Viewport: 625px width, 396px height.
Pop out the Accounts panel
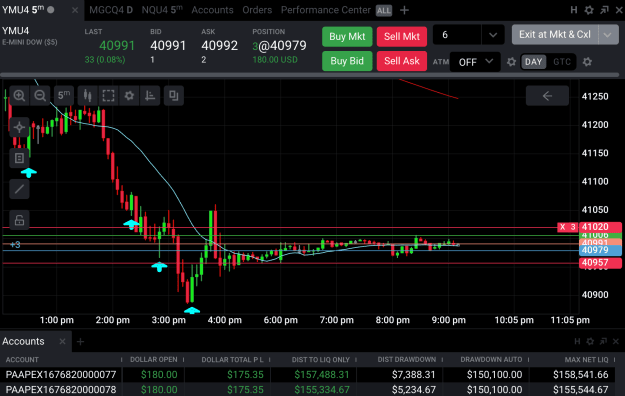click(x=603, y=341)
